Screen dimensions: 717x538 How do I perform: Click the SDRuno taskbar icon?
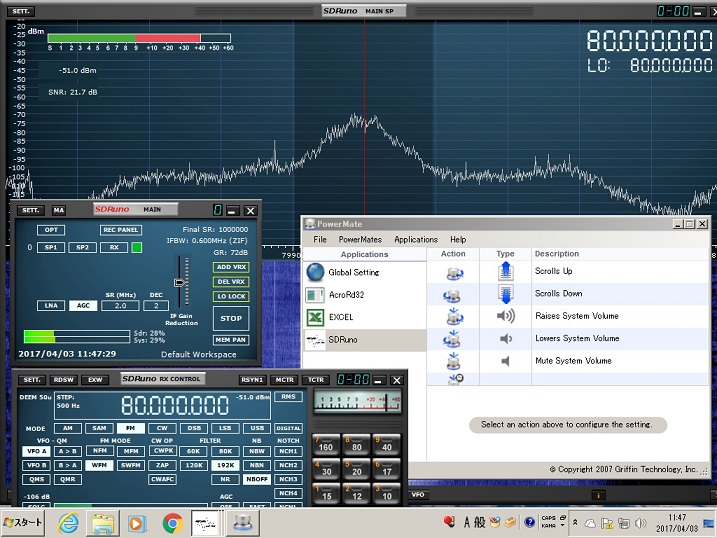[205, 523]
